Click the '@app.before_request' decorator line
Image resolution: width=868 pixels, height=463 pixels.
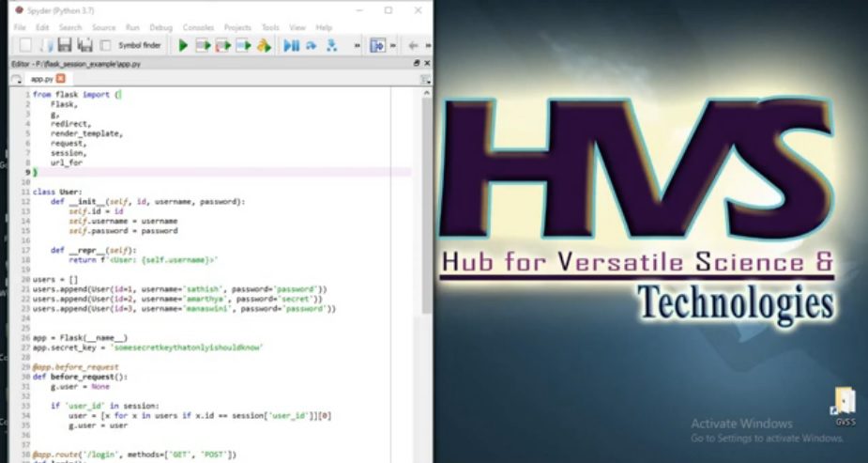tap(76, 367)
